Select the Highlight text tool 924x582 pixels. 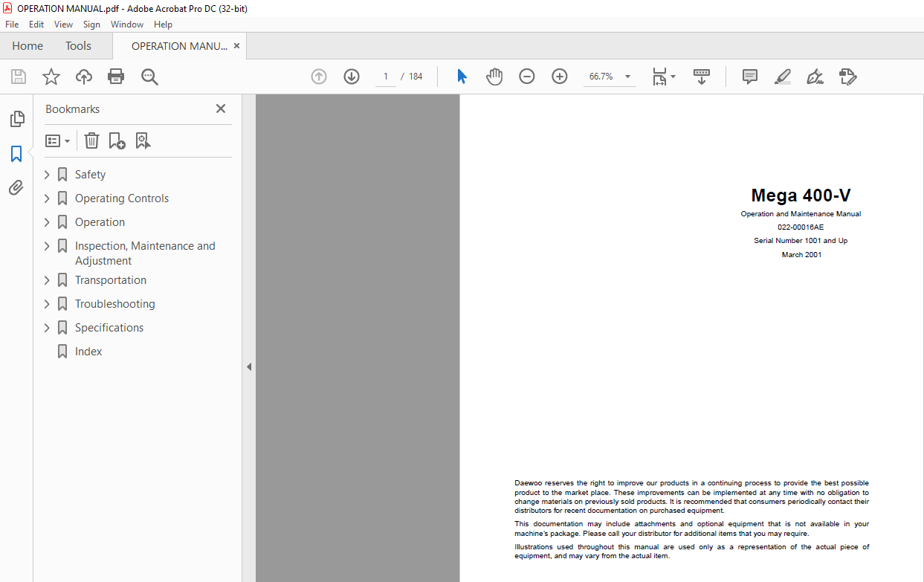point(783,77)
